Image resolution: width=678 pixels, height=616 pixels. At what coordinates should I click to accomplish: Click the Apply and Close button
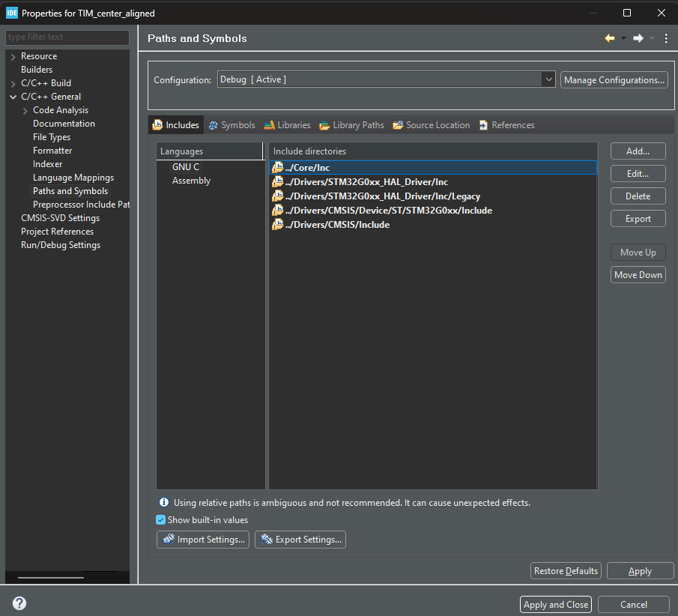pyautogui.click(x=555, y=604)
